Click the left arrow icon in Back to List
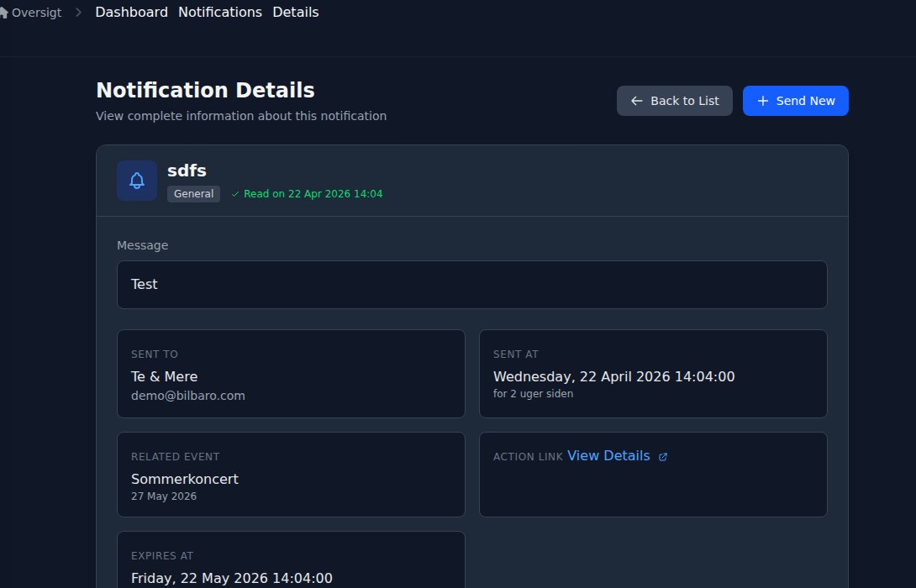916x588 pixels. point(637,101)
